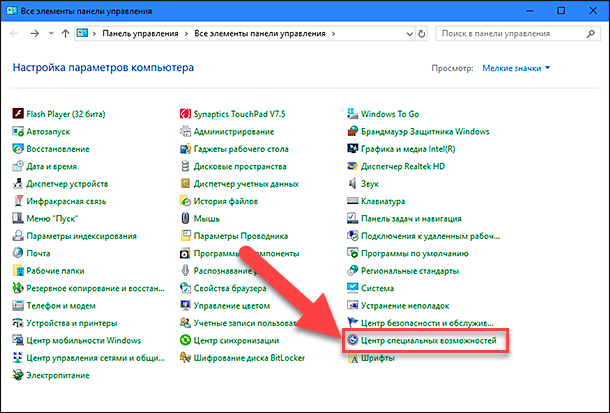Open Центр безопасности и обслуживания link
The width and height of the screenshot is (610, 413).
427,323
